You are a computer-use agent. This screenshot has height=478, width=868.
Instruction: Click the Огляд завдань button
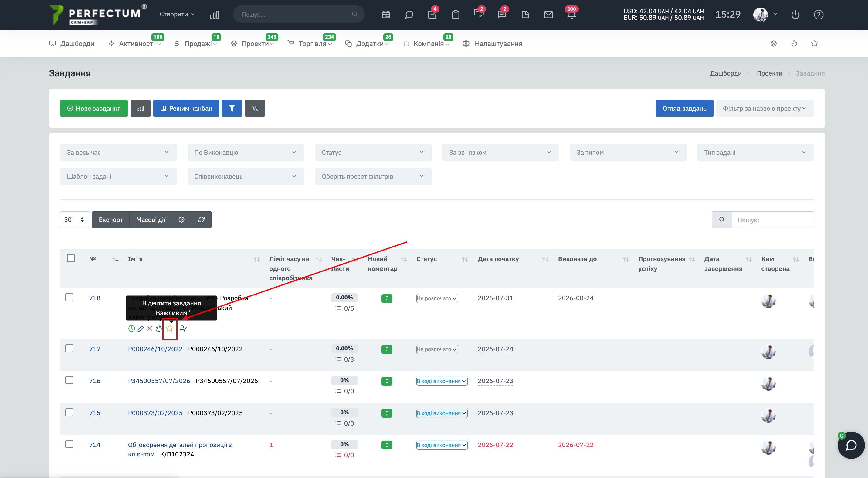coord(684,108)
